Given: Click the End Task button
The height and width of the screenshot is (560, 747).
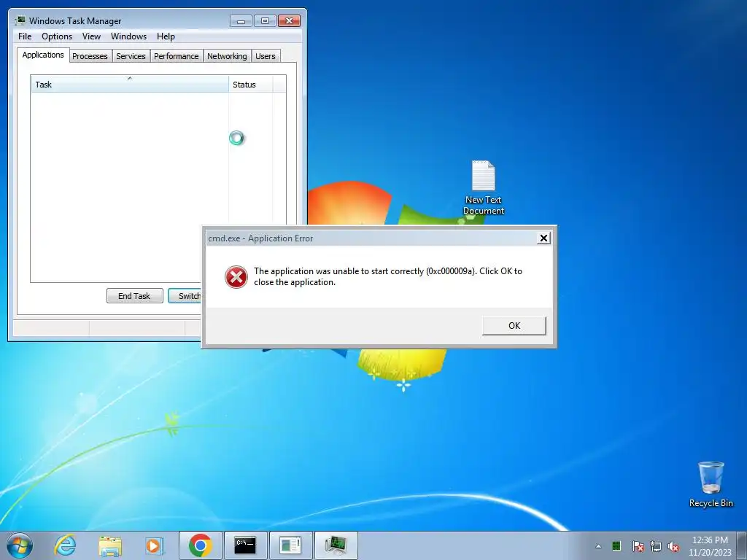Looking at the screenshot, I should (x=134, y=296).
